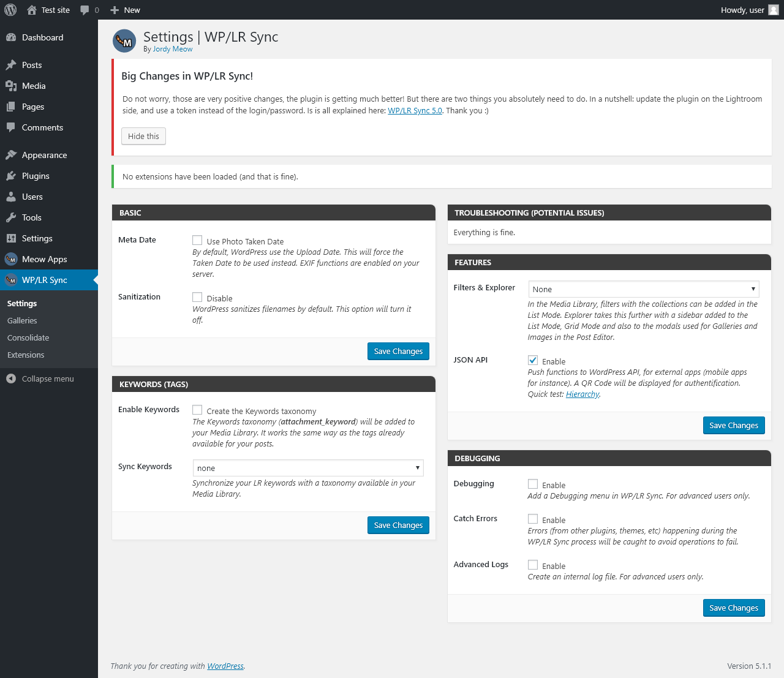Enable the Advanced Logs checkbox

(x=533, y=565)
